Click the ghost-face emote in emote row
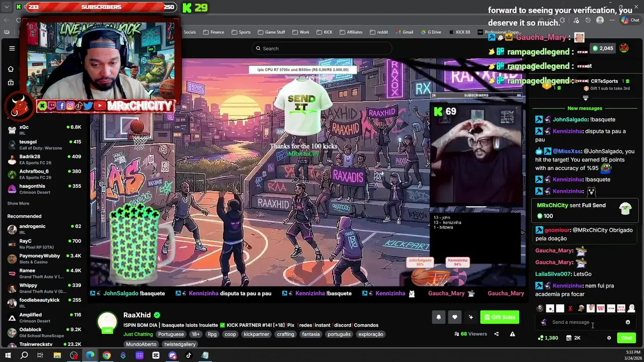This screenshot has height=362, width=644. [540, 308]
